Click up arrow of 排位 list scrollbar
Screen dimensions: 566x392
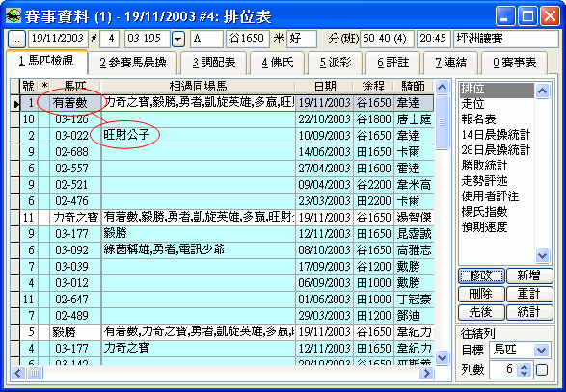pos(542,91)
